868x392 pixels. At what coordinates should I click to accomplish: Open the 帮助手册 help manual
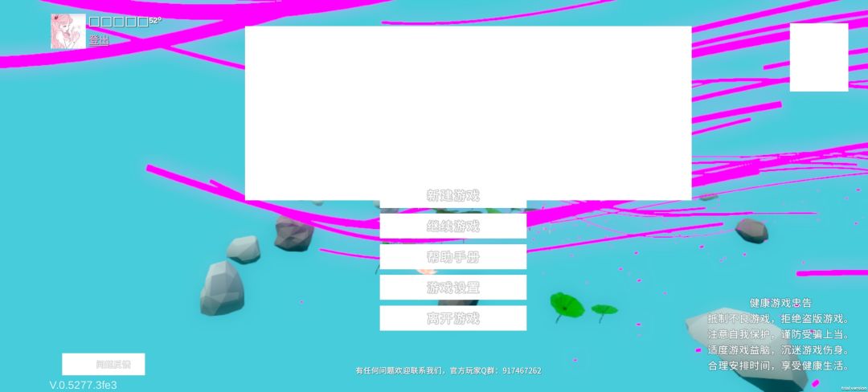(452, 257)
